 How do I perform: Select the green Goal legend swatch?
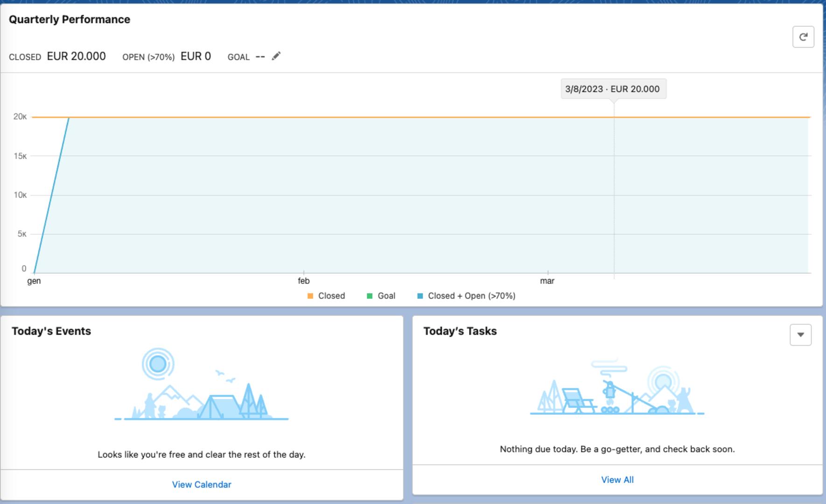coord(370,296)
